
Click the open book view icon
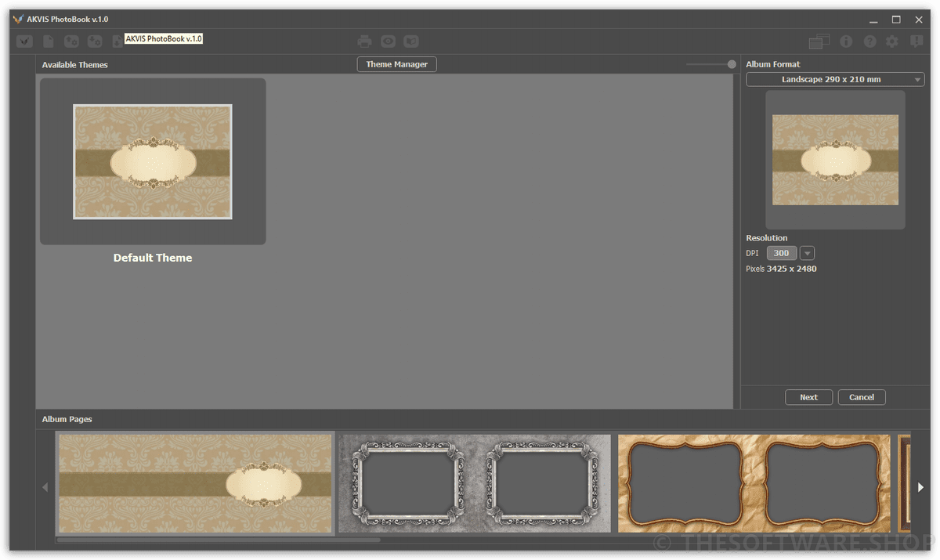[x=411, y=42]
